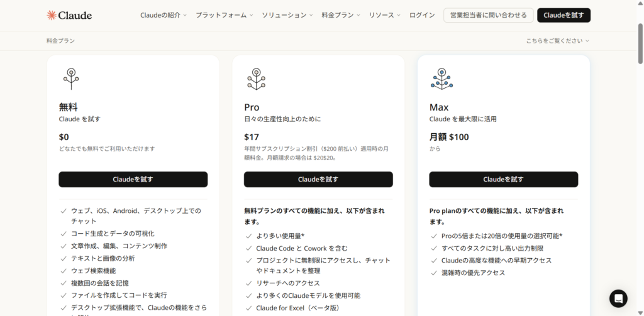644x316 pixels.
Task: Click the Pro plan branching icon
Action: (255, 79)
